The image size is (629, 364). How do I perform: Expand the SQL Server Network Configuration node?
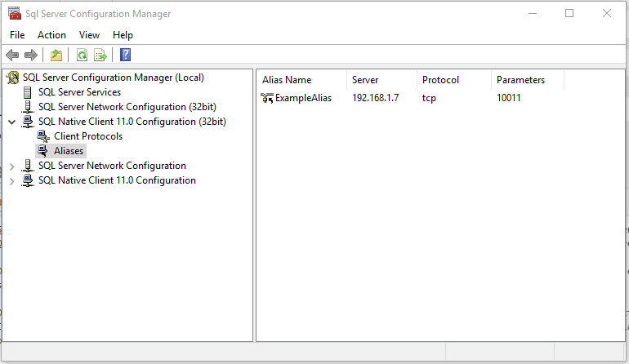pos(11,166)
